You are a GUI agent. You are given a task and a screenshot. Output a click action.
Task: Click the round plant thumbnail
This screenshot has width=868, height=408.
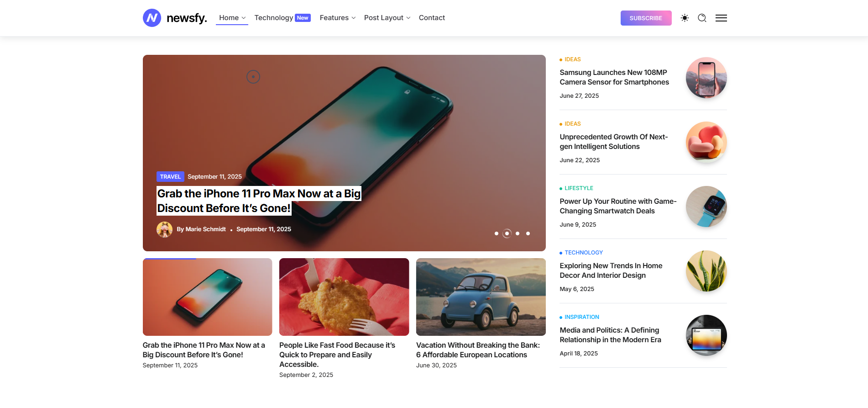[706, 271]
